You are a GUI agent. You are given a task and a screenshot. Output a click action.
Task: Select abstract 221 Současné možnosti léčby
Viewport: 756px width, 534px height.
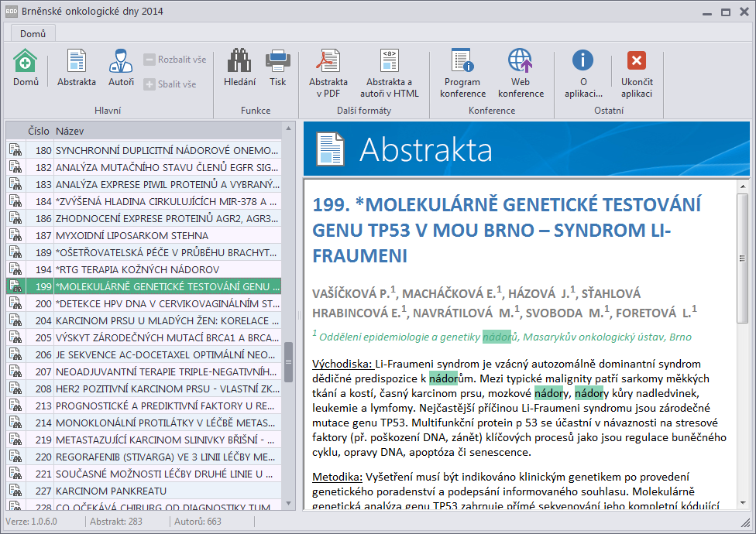[143, 474]
